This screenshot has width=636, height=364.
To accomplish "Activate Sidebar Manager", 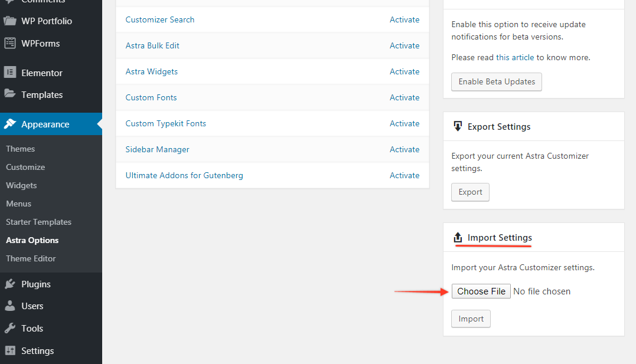I will coord(405,149).
